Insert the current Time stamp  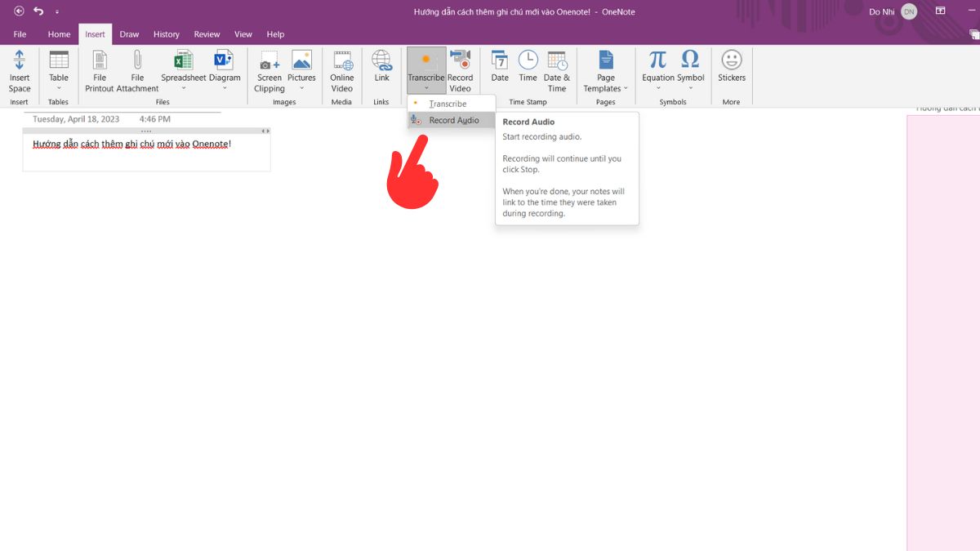[x=528, y=60]
